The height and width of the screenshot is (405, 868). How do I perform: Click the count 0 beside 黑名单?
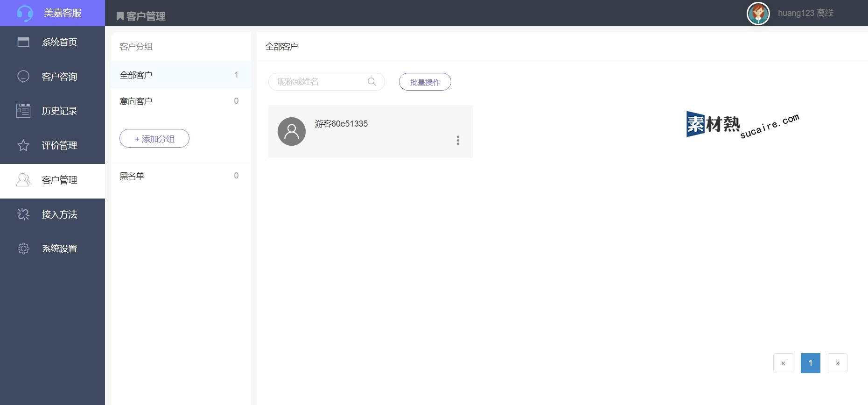[x=236, y=176]
